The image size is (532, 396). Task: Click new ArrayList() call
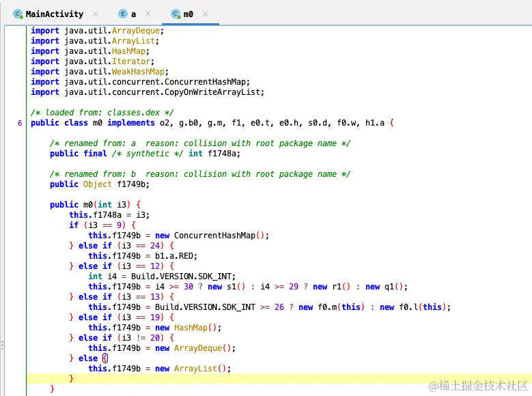(x=191, y=369)
